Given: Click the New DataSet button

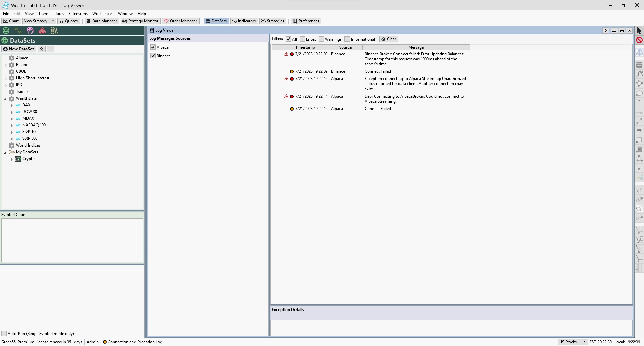Looking at the screenshot, I should [19, 49].
